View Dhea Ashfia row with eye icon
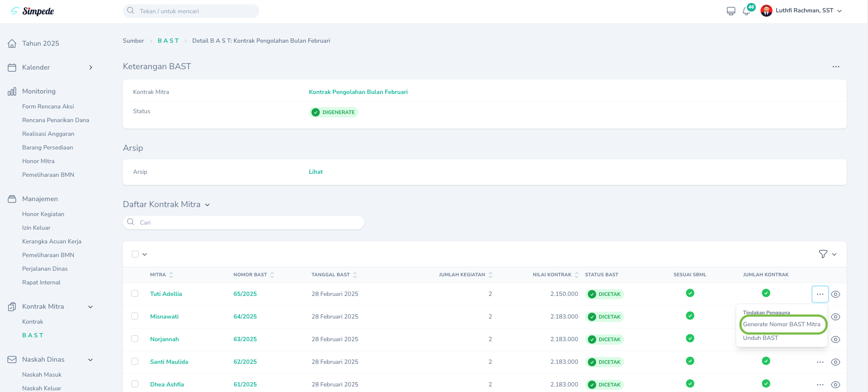 (836, 385)
